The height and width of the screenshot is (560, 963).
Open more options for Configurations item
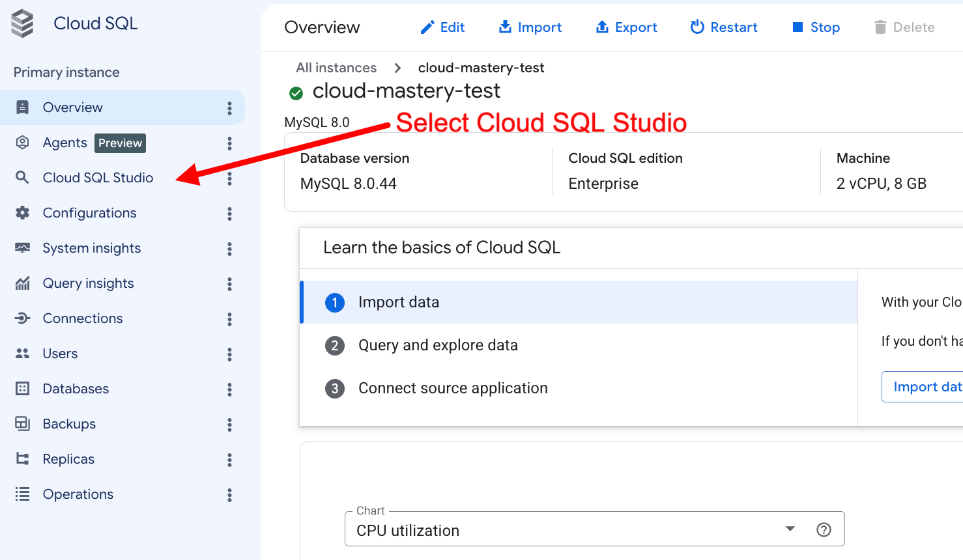click(229, 214)
